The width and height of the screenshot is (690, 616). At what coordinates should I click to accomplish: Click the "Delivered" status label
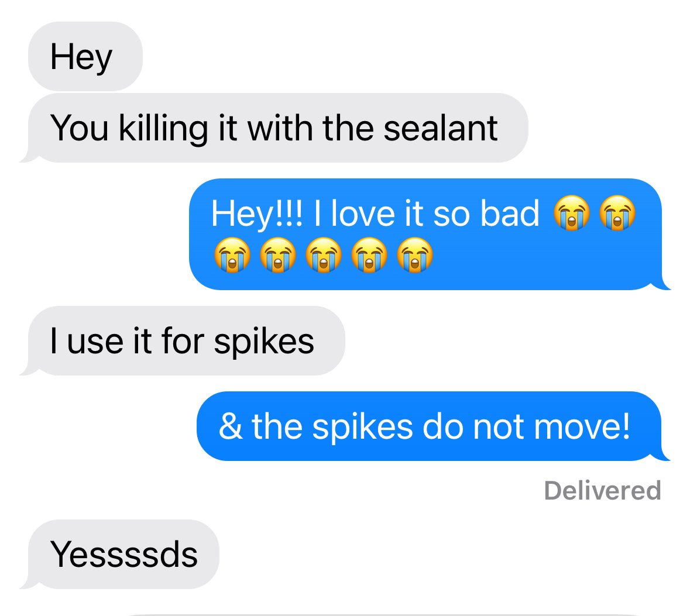[x=602, y=490]
